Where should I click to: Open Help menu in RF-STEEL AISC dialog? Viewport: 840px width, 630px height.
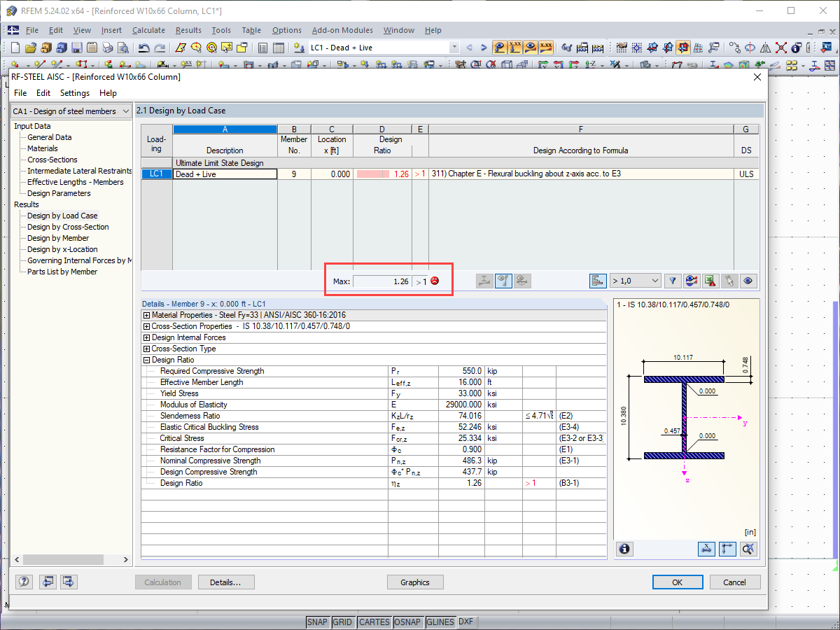click(108, 93)
